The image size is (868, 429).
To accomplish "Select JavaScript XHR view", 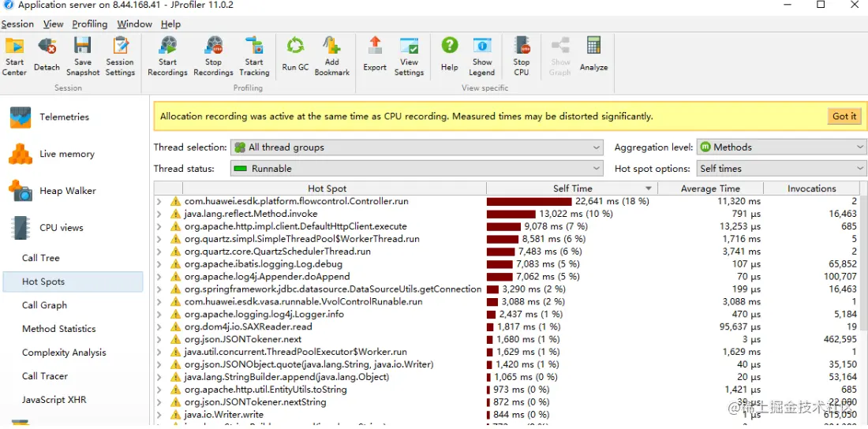I will pyautogui.click(x=54, y=400).
